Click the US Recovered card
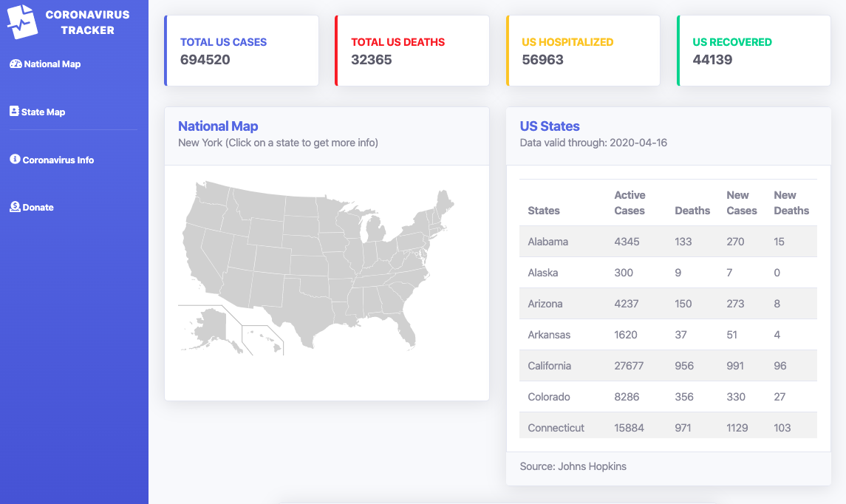Viewport: 846px width, 504px height. click(x=754, y=51)
